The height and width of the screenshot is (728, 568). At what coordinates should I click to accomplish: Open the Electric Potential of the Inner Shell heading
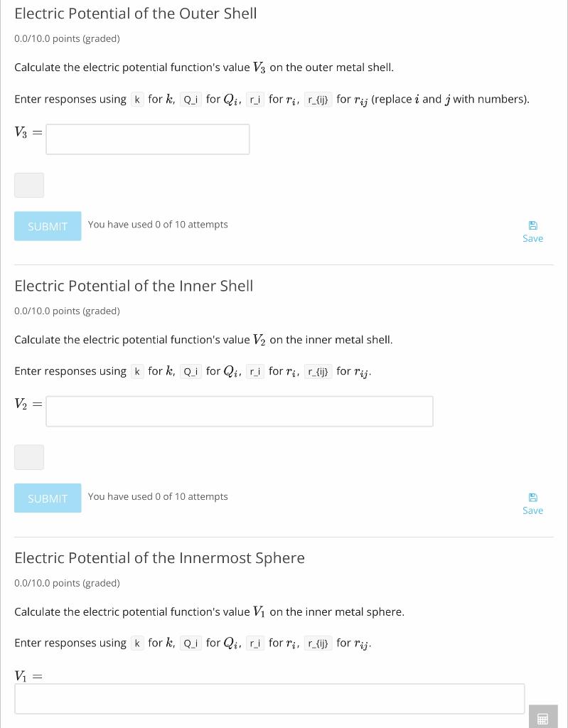134,286
